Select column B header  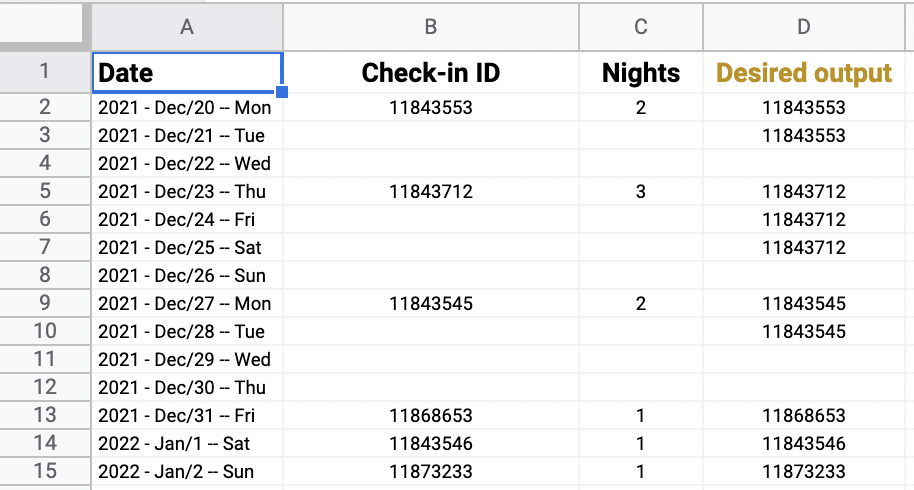pyautogui.click(x=431, y=27)
